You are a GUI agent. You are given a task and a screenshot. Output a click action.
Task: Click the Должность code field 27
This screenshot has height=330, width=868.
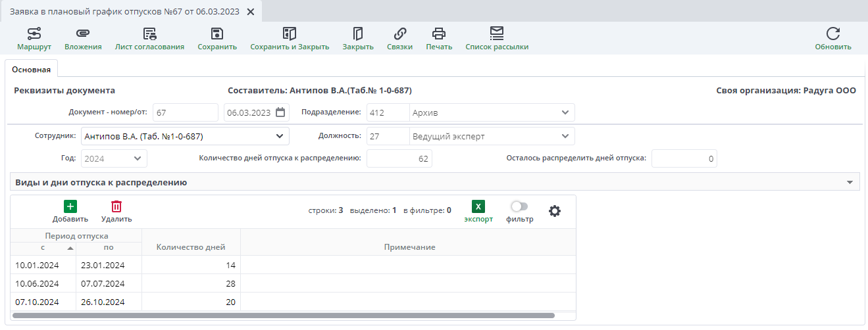click(x=388, y=136)
